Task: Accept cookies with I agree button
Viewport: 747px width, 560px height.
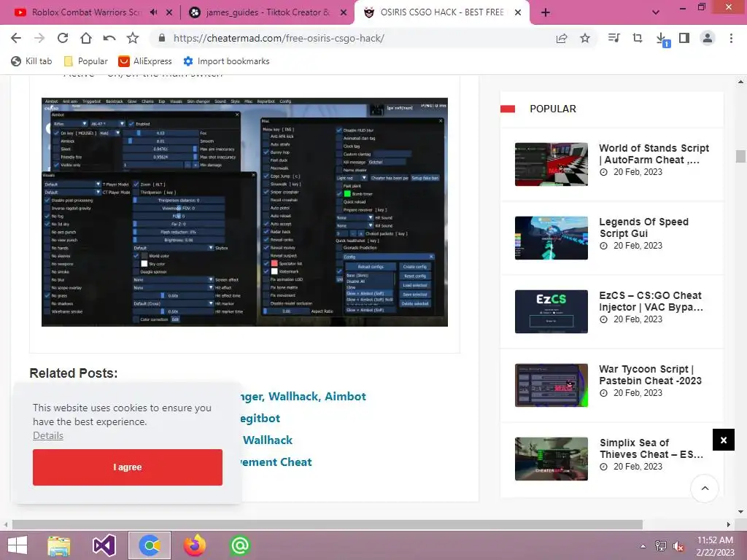Action: (x=127, y=467)
